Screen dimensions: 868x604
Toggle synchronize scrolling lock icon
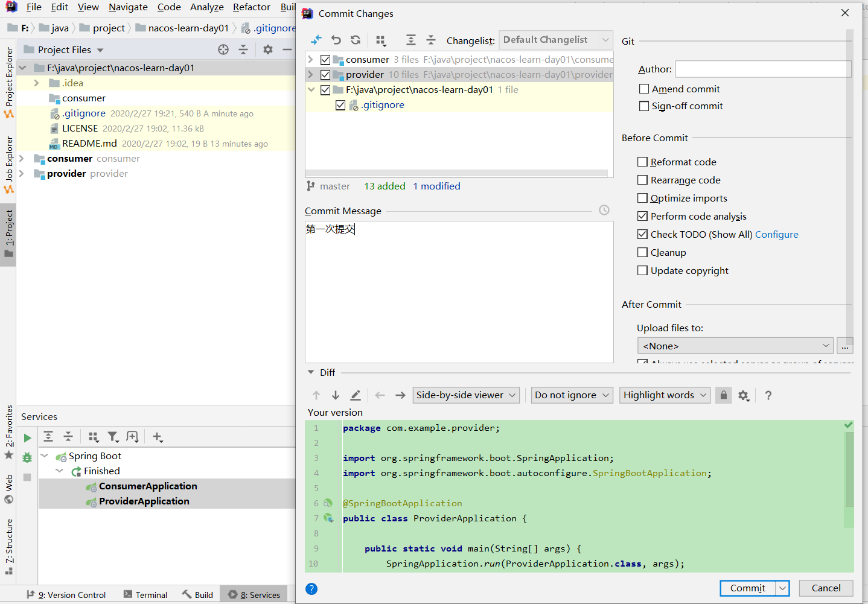[723, 395]
